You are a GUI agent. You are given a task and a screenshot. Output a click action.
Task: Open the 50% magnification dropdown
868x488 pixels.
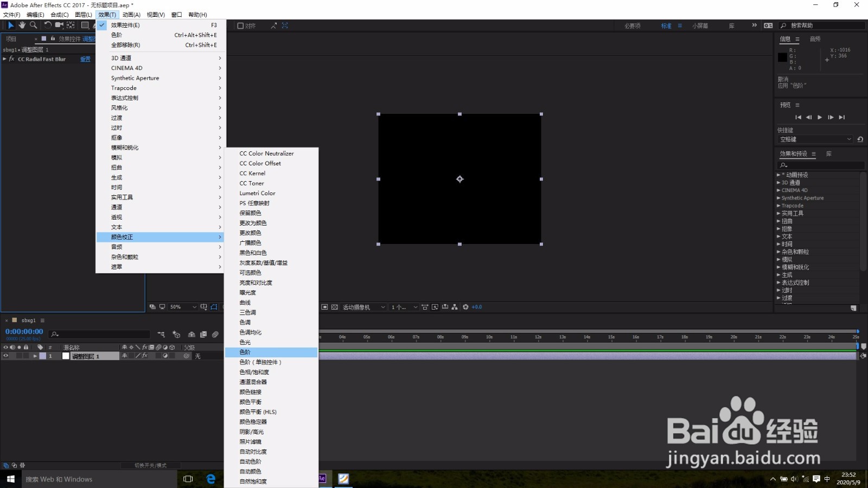[x=183, y=307]
